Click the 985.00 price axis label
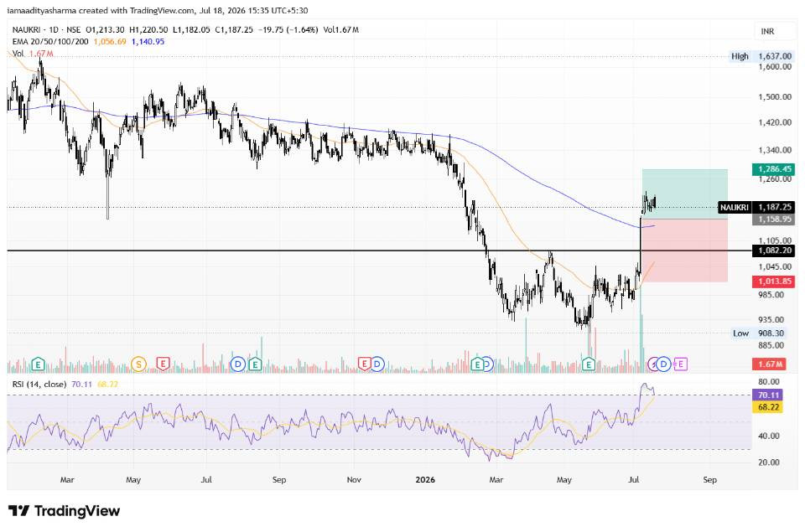This screenshot has width=805, height=532. [771, 295]
